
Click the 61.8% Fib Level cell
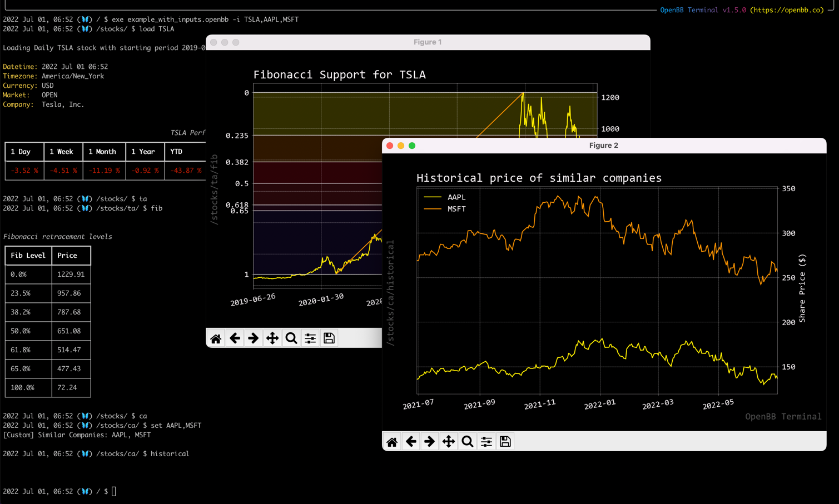tap(28, 350)
